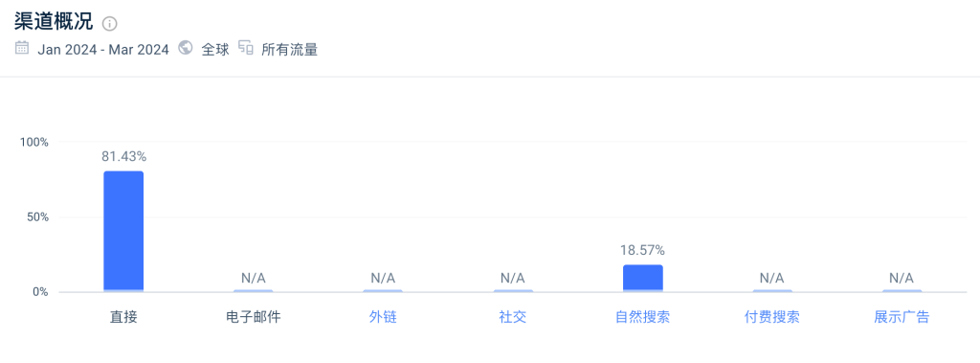Viewport: 980px width, 363px height.
Task: Open the 展示广告 channel link
Action: pyautogui.click(x=902, y=317)
